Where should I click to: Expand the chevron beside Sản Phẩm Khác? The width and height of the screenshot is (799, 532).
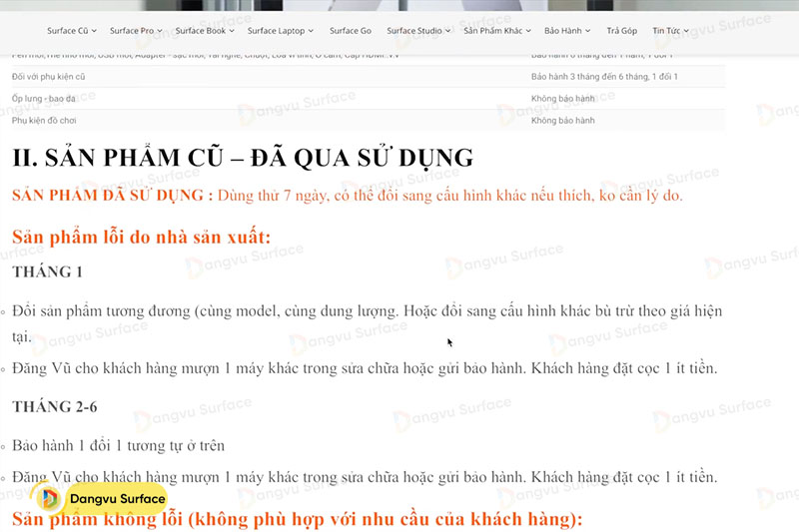528,31
